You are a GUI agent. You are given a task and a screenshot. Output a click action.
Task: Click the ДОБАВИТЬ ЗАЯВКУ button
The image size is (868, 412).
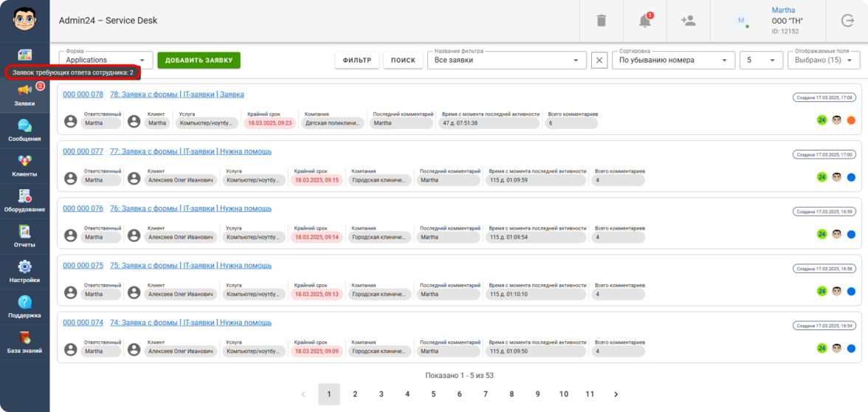[199, 61]
